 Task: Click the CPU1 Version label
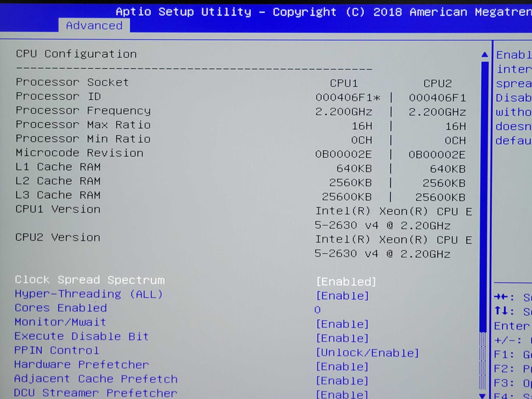pyautogui.click(x=58, y=209)
